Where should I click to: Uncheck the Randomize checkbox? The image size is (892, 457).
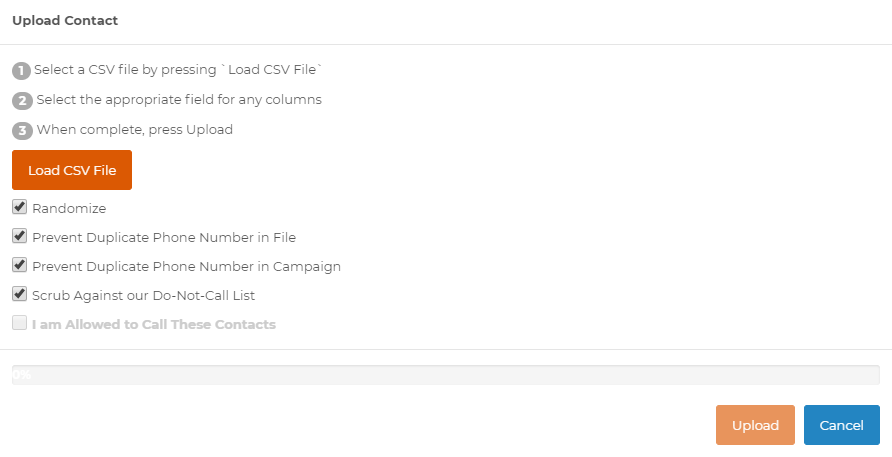(19, 207)
